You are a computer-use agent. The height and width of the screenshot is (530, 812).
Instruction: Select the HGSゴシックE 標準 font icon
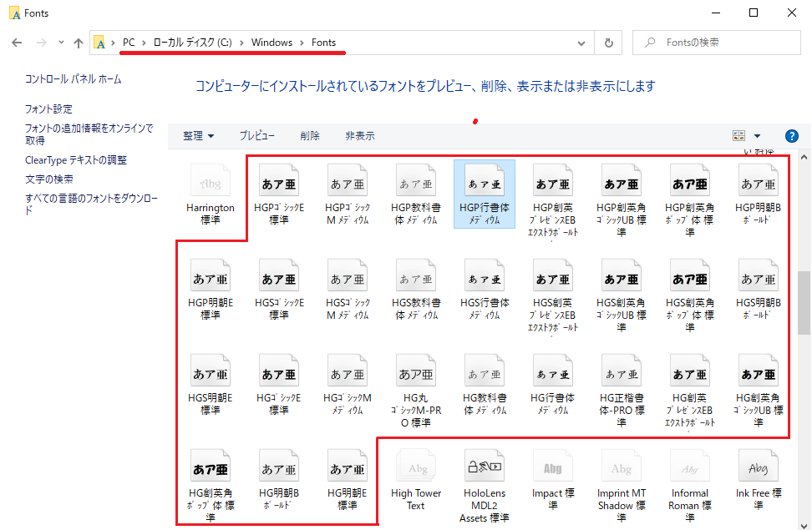point(279,276)
